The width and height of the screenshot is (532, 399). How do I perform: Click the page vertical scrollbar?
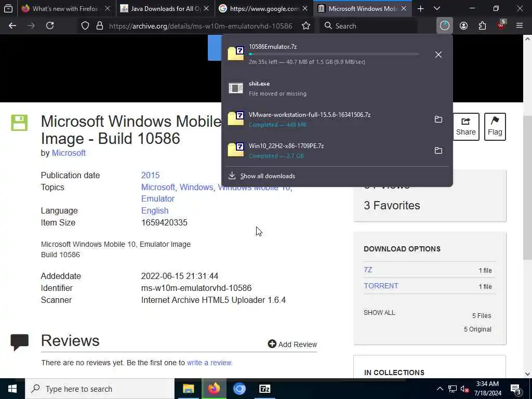tap(527, 188)
